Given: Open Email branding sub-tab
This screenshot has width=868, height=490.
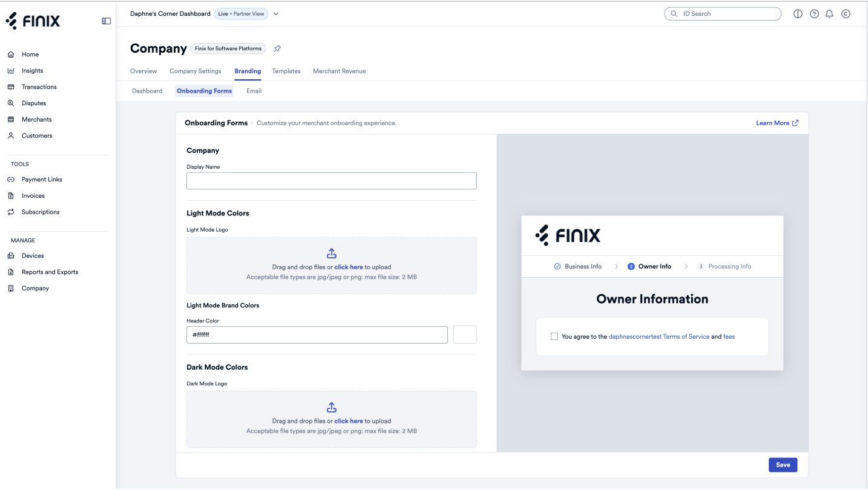Looking at the screenshot, I should point(254,91).
